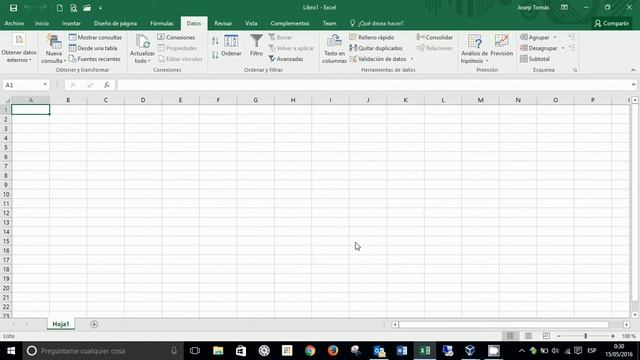Expand Validación de datos dropdown arrow
The image size is (640, 360).
point(412,59)
